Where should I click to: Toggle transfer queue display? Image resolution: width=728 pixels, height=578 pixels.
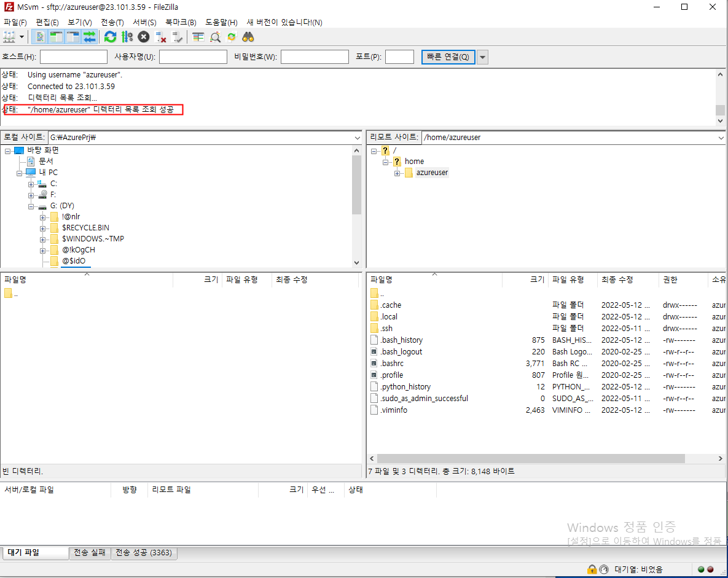[x=89, y=37]
